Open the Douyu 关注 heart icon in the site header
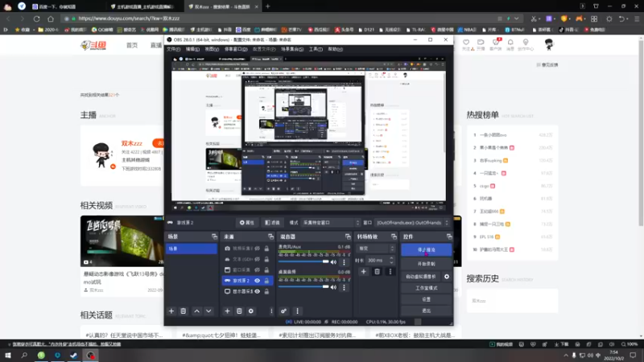This screenshot has height=362, width=644. [x=466, y=43]
